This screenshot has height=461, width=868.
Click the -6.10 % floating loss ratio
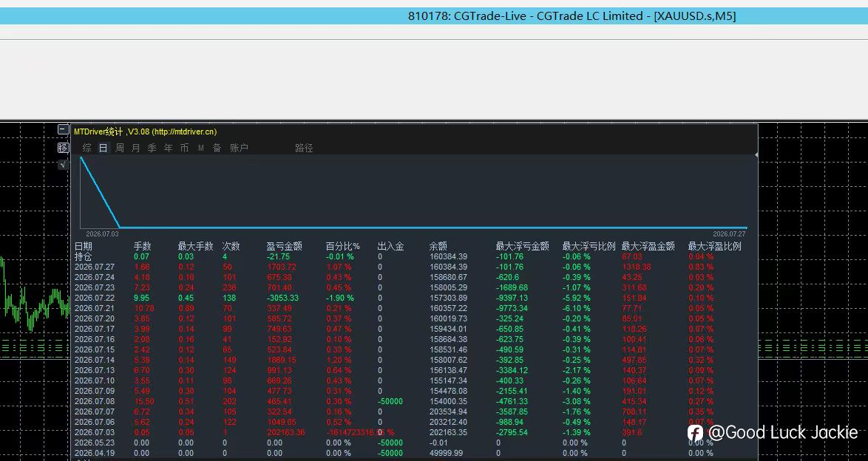[576, 308]
